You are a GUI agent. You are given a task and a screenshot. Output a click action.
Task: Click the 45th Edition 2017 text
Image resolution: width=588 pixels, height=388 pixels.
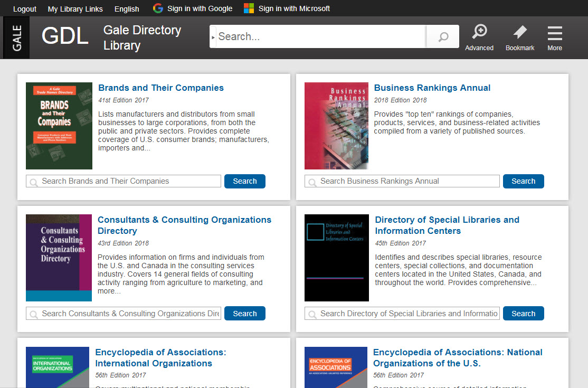[x=401, y=243]
